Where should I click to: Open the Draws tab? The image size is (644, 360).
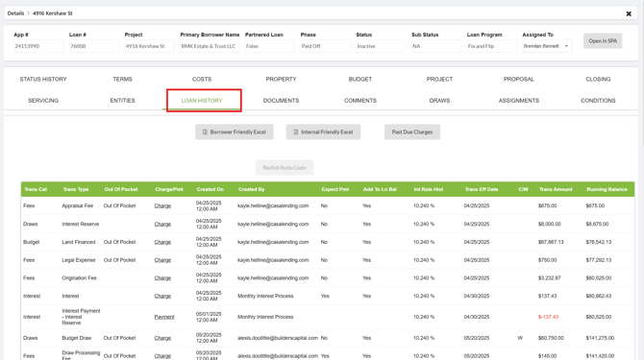(x=439, y=101)
